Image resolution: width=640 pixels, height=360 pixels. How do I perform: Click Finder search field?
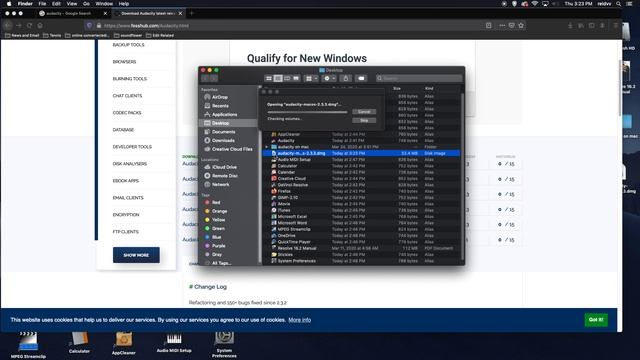pyautogui.click(x=419, y=78)
